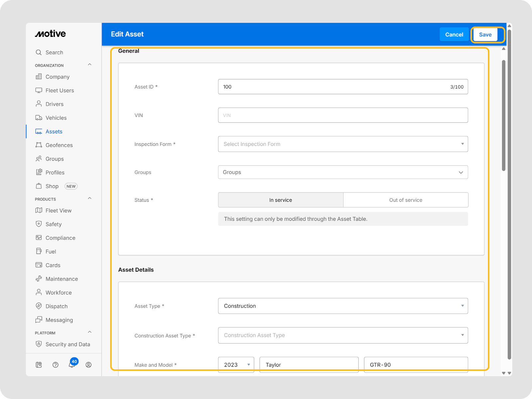The image size is (532, 399).
Task: Click the help question mark icon
Action: (x=56, y=365)
